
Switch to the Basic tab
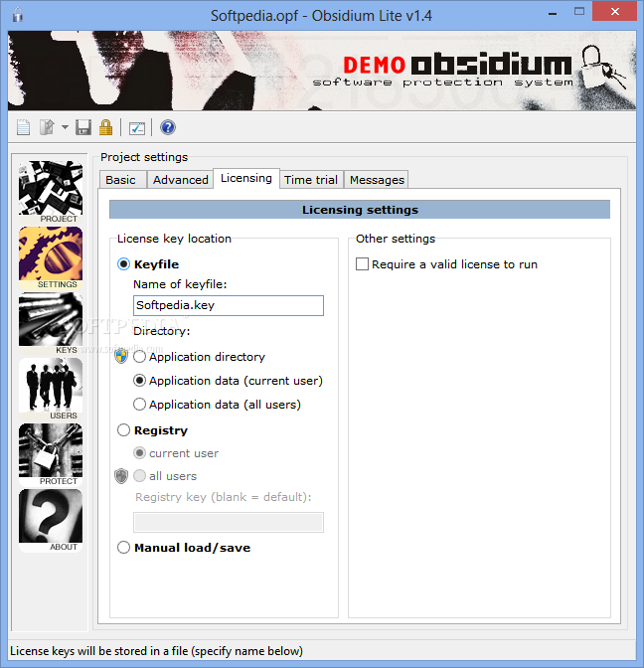point(121,180)
